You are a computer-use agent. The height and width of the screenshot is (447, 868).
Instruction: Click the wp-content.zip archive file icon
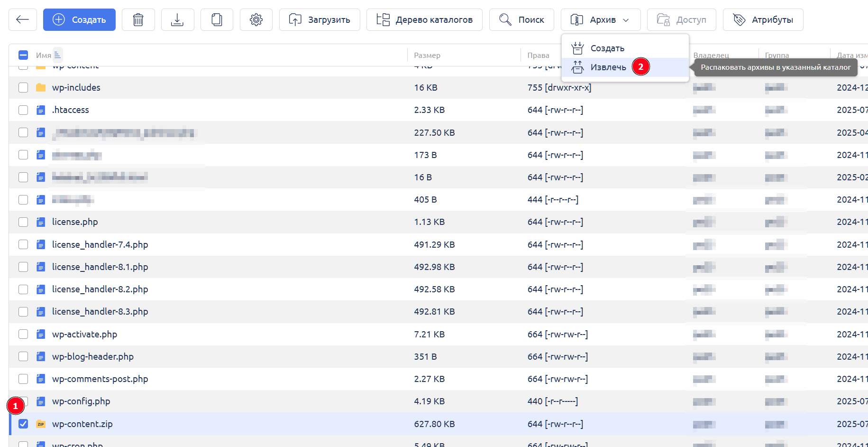pos(41,424)
